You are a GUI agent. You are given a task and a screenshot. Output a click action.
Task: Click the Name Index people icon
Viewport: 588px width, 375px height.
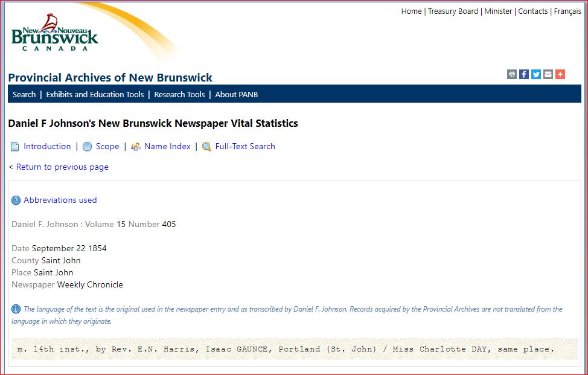[x=135, y=147]
